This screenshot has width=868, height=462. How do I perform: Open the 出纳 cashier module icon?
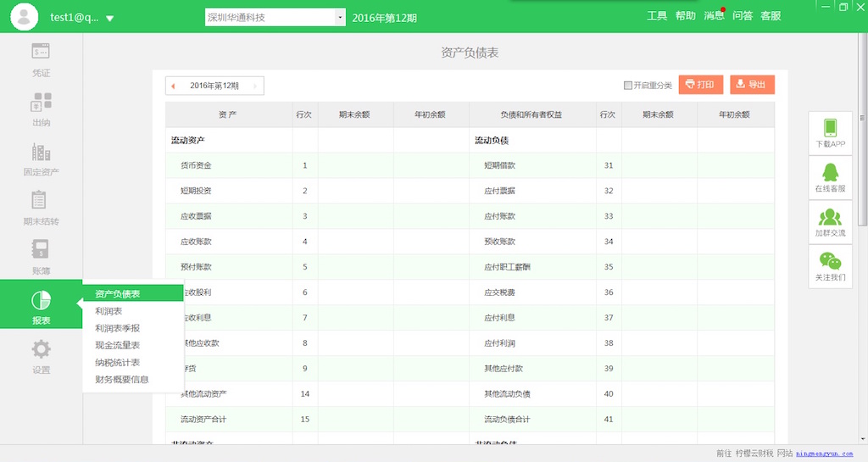coord(41,102)
